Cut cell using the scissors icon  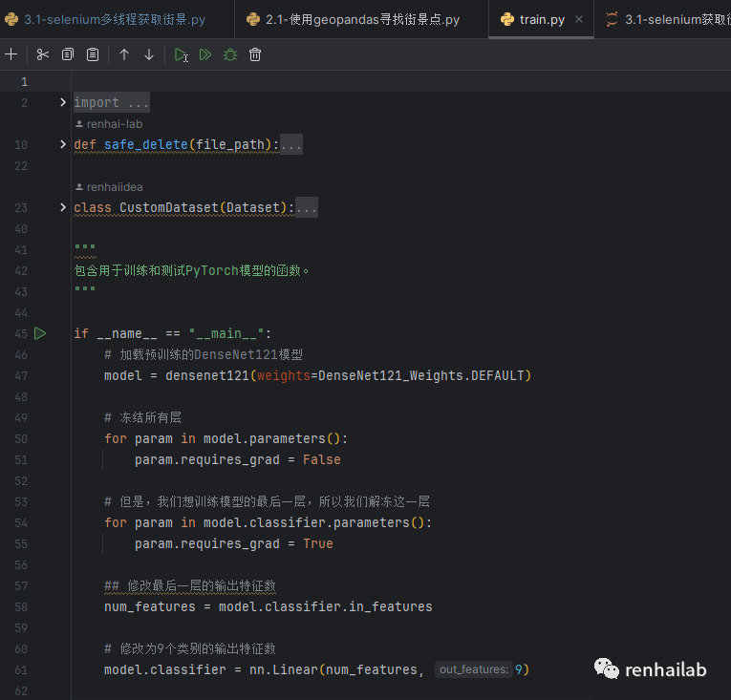pyautogui.click(x=42, y=54)
